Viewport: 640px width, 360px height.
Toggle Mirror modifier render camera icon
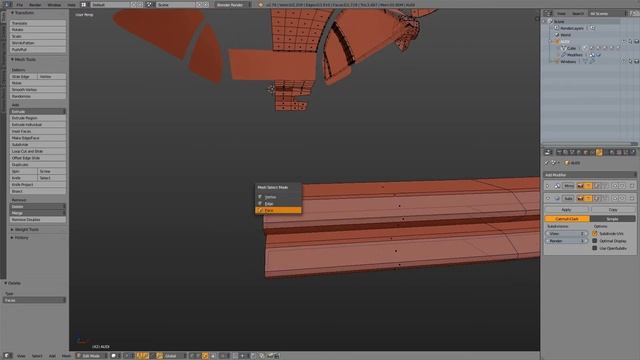tap(580, 186)
